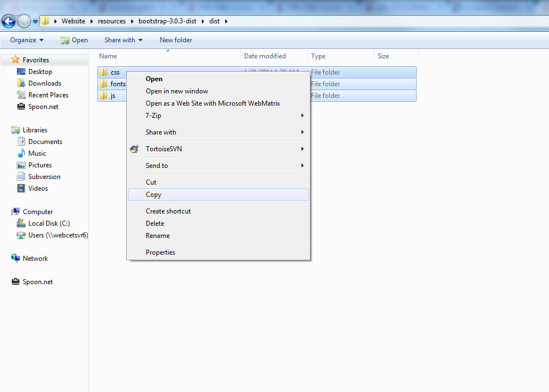Click the Subversion library icon
This screenshot has height=392, width=549.
pyautogui.click(x=21, y=176)
